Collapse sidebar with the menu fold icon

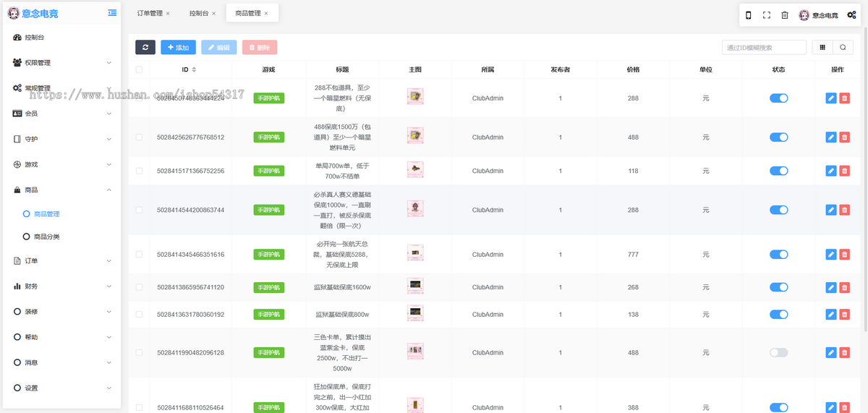pyautogui.click(x=112, y=12)
